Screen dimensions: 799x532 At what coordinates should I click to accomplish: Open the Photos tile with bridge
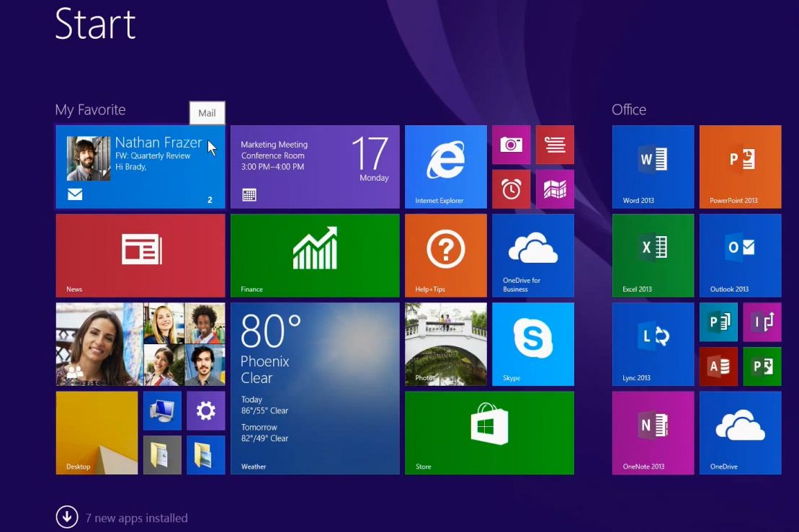446,344
